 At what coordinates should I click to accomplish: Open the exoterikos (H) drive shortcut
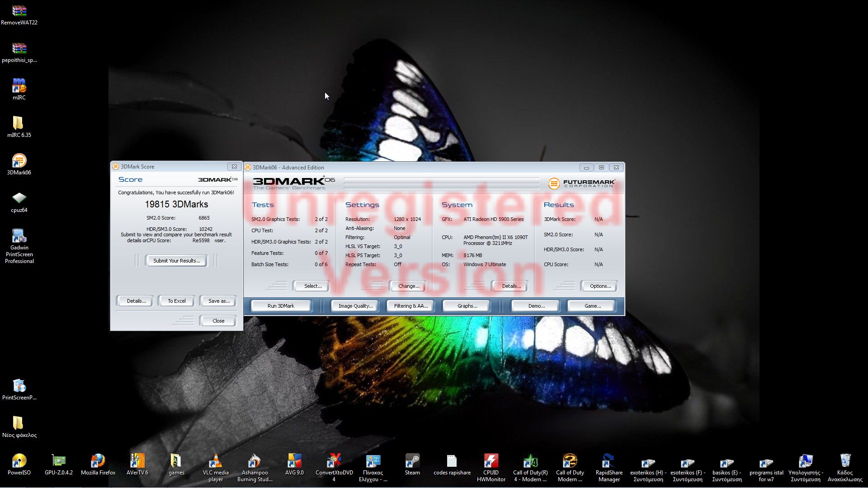(648, 463)
